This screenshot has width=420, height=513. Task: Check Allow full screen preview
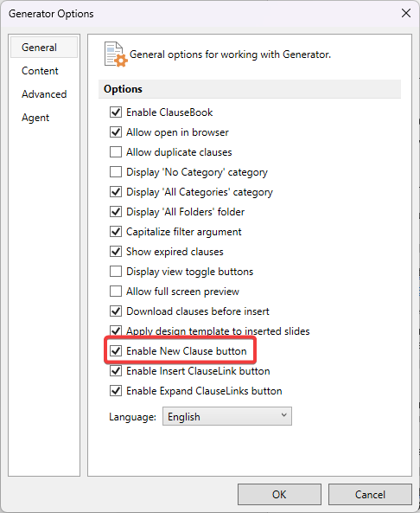pyautogui.click(x=116, y=292)
